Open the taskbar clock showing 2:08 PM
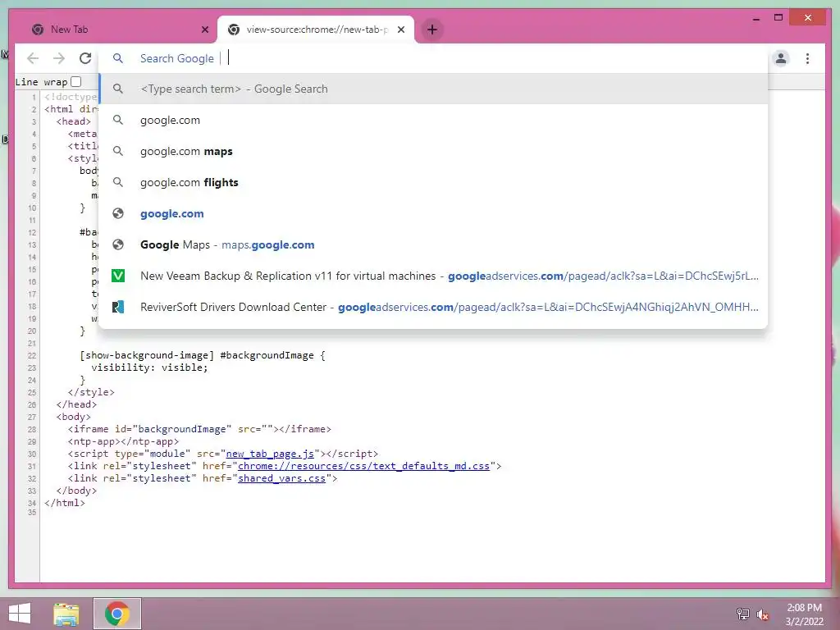Screen dimensions: 840x630 [x=804, y=614]
